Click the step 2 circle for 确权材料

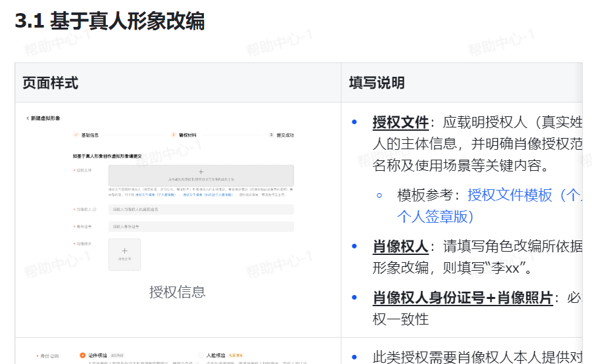point(173,135)
